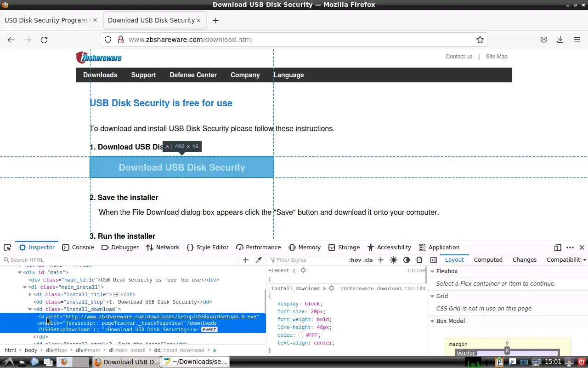
Task: Bookmark this page with star icon
Action: pos(480,40)
